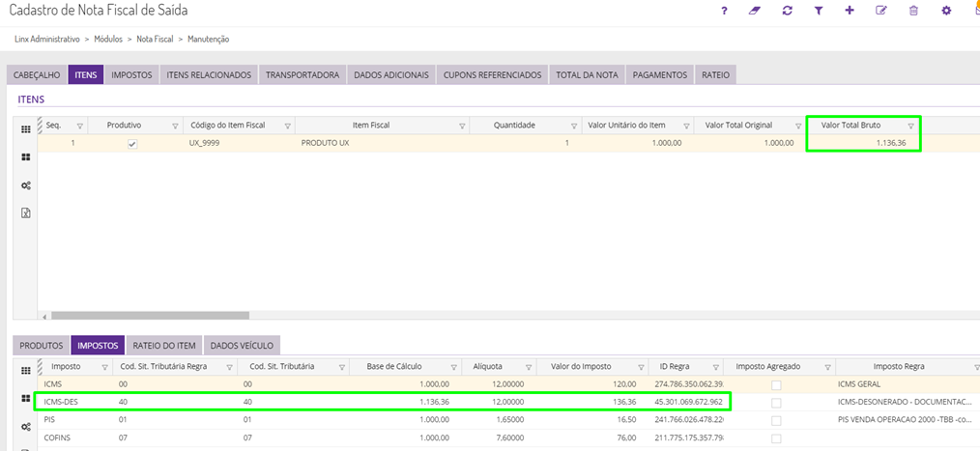This screenshot has height=451, width=980.
Task: Open Valor Total Bruto column filter
Action: tap(910, 127)
